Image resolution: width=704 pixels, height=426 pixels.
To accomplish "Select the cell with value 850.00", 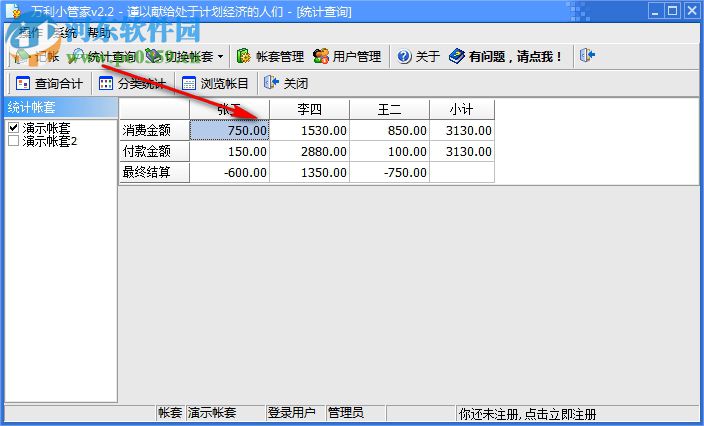I will [x=389, y=131].
